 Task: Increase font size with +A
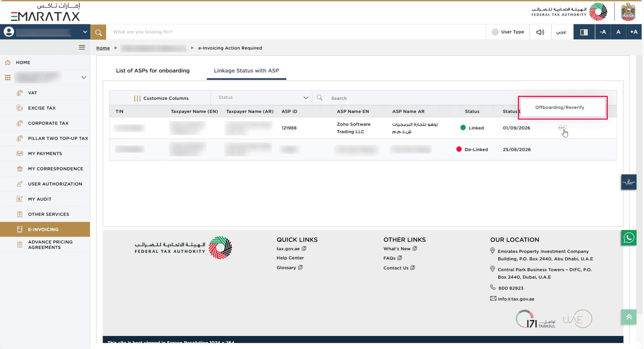point(634,32)
